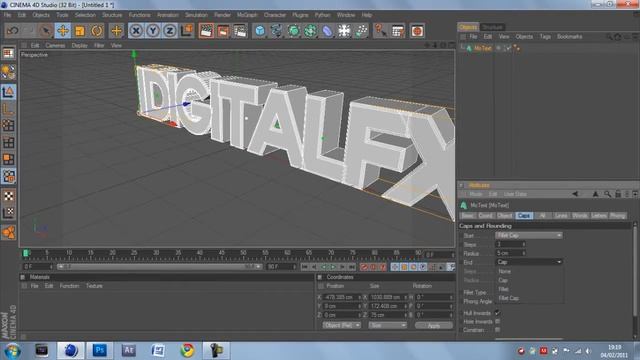Open the particle emitter icon
The image size is (640, 360).
361,31
